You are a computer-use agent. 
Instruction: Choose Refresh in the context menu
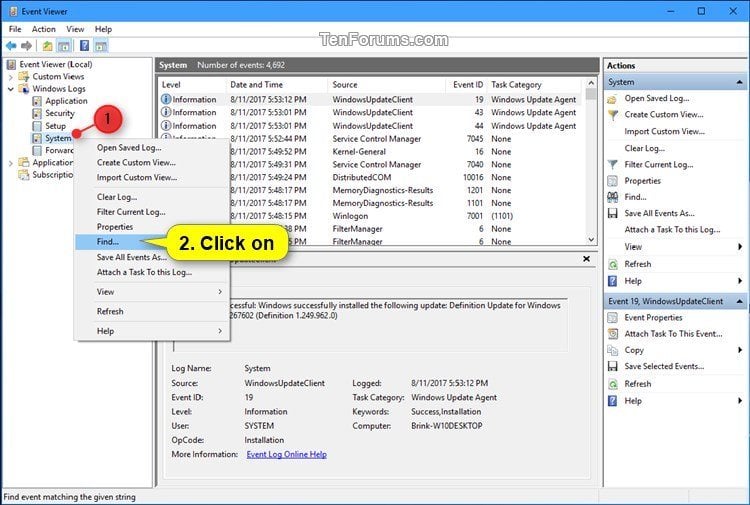tap(152, 311)
